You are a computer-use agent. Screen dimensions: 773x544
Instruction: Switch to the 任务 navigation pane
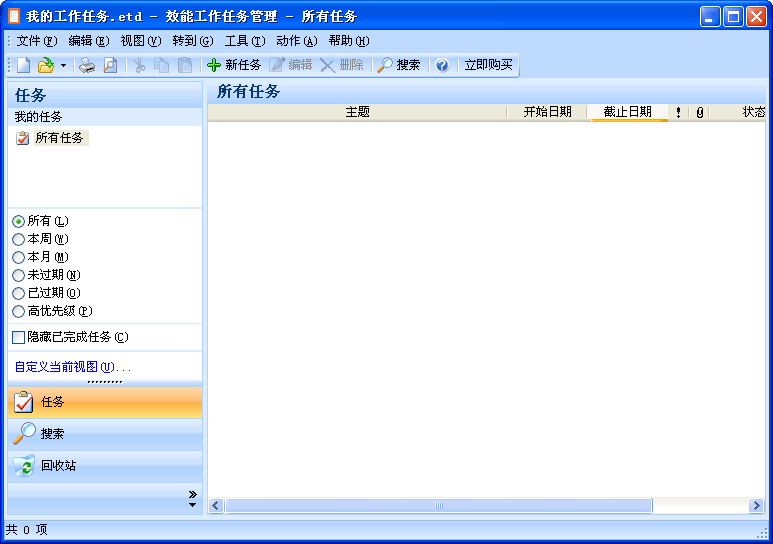[x=105, y=402]
